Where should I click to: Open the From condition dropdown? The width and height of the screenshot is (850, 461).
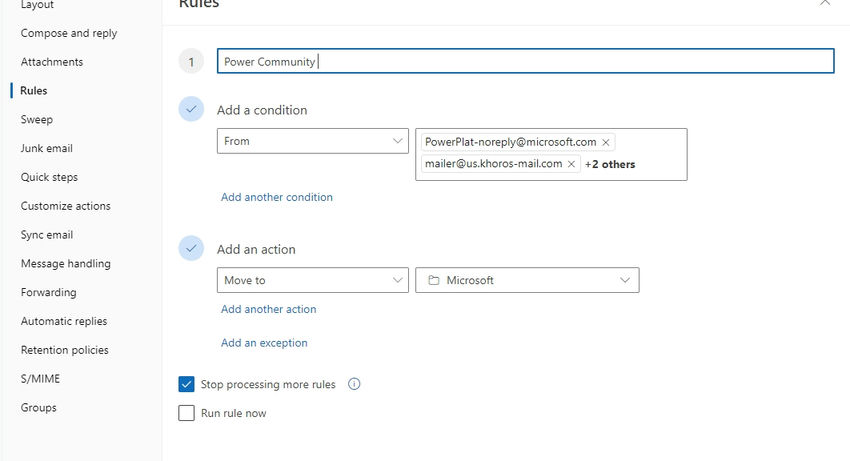click(x=312, y=141)
